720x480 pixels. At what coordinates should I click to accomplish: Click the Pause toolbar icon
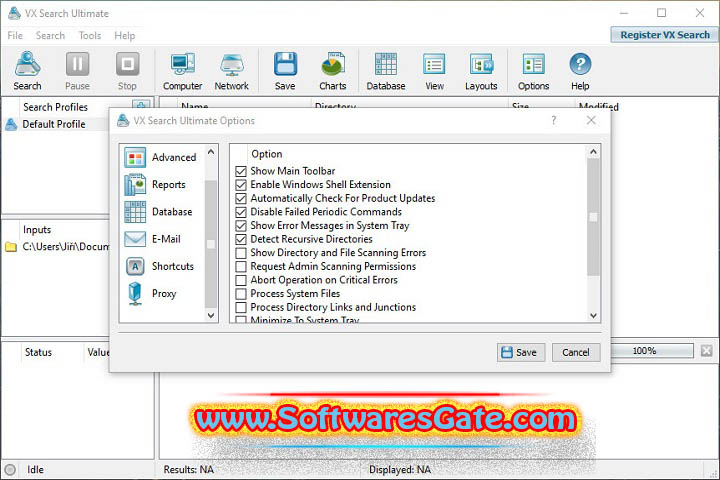point(77,70)
